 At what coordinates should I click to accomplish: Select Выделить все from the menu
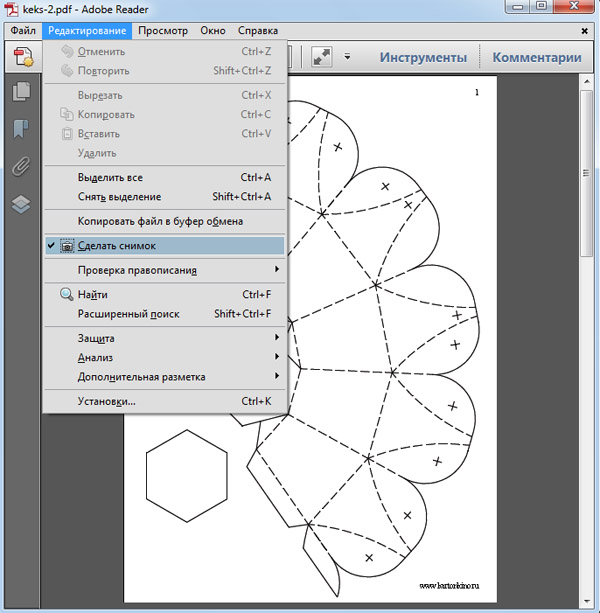tap(110, 177)
